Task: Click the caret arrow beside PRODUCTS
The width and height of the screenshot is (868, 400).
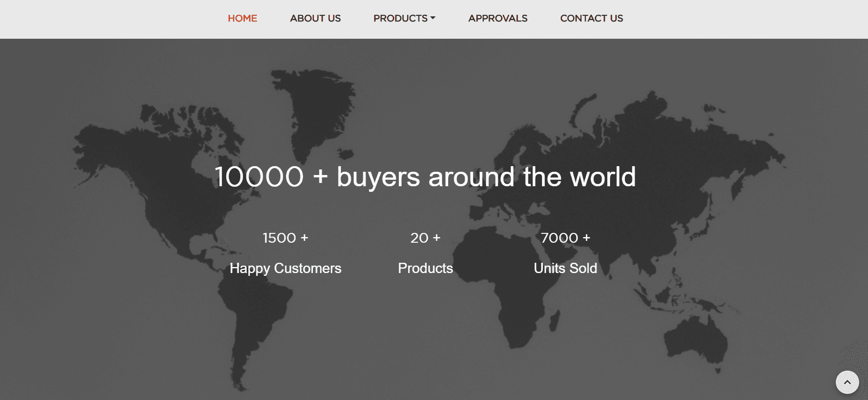Action: [x=433, y=18]
